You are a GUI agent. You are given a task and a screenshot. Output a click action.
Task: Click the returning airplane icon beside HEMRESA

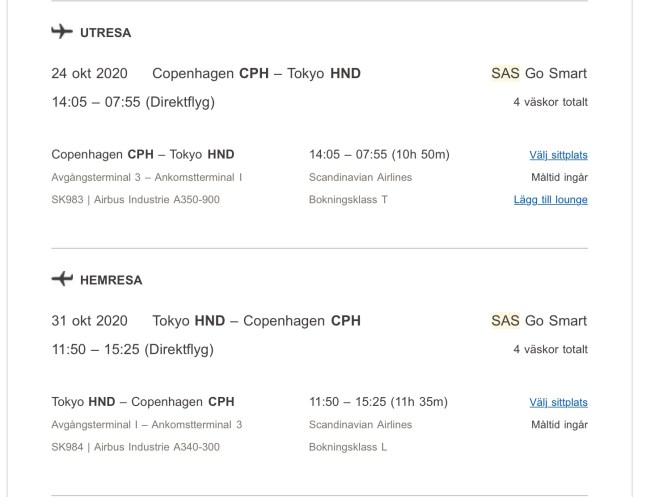pos(61,280)
